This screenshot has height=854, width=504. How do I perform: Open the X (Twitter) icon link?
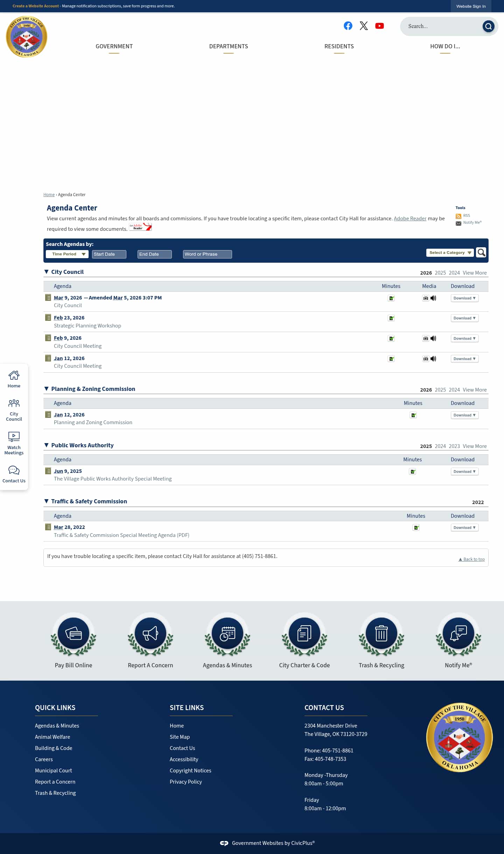click(x=364, y=26)
